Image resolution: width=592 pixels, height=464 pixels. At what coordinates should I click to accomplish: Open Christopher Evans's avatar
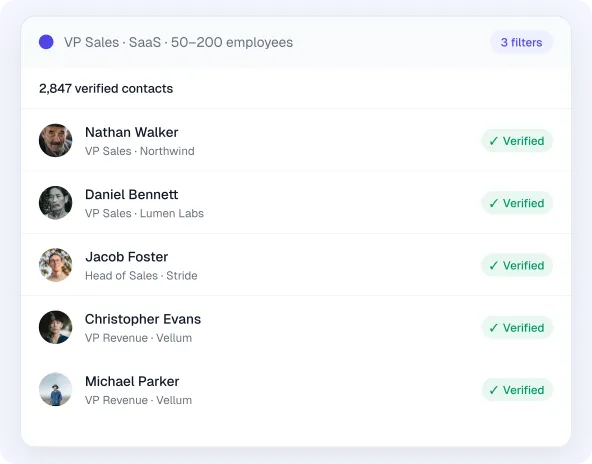pyautogui.click(x=56, y=327)
